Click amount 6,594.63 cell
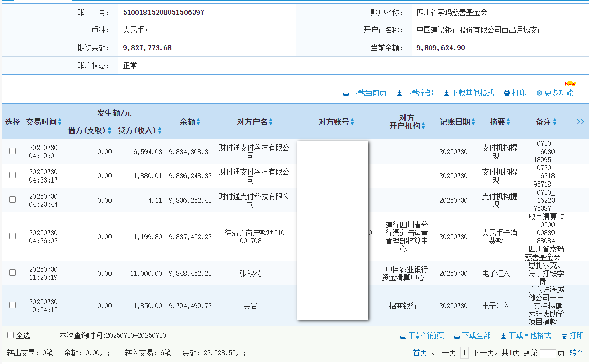The image size is (589, 364). coord(148,152)
